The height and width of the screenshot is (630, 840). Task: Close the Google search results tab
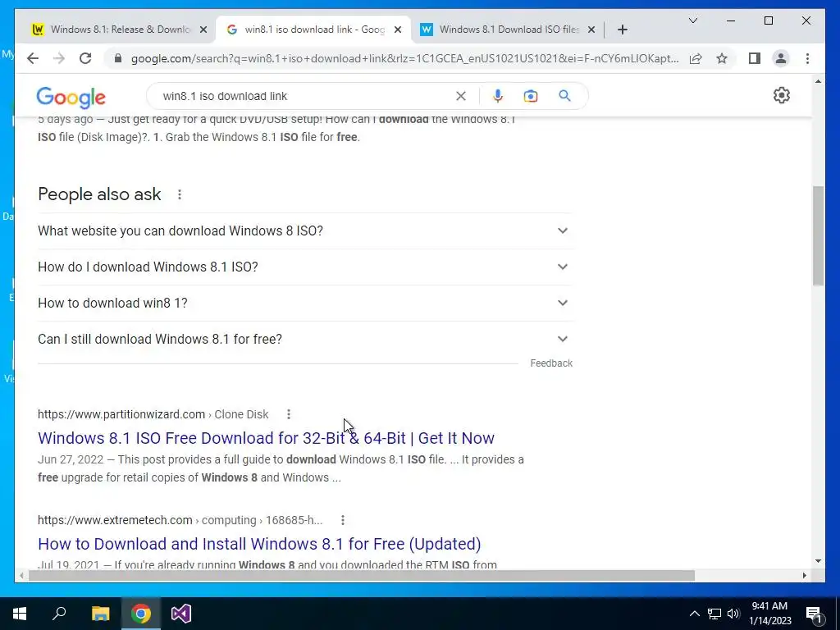398,30
